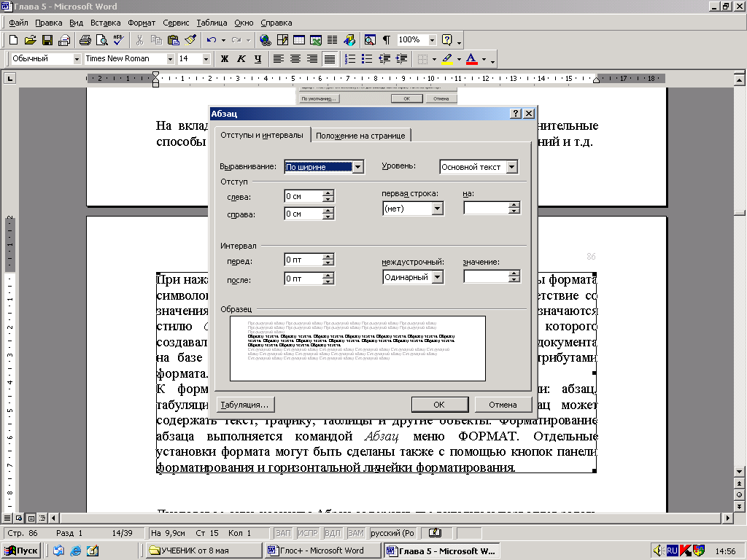
Task: Open the Сервис menu
Action: coord(176,23)
